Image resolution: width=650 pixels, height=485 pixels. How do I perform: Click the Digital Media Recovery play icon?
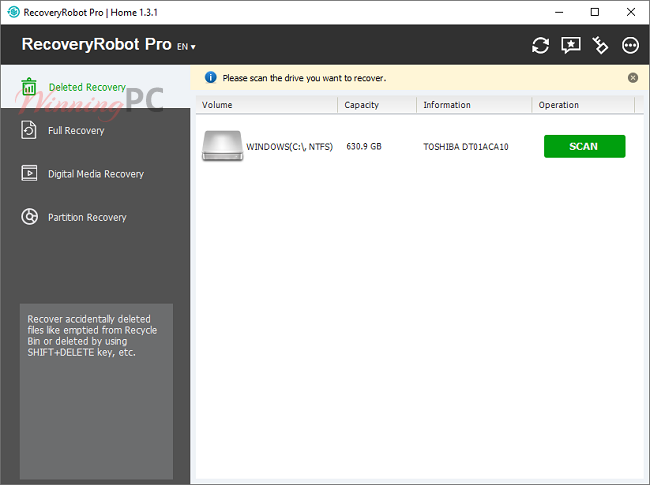point(29,173)
